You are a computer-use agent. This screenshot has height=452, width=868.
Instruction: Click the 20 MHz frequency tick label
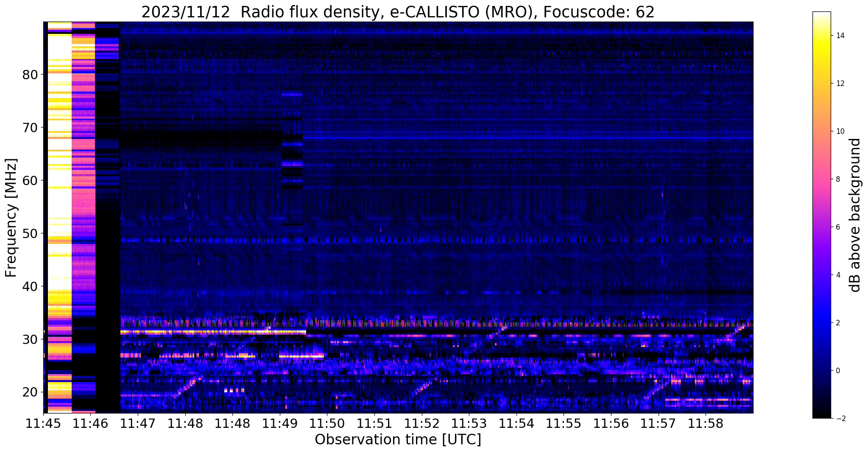pos(31,392)
